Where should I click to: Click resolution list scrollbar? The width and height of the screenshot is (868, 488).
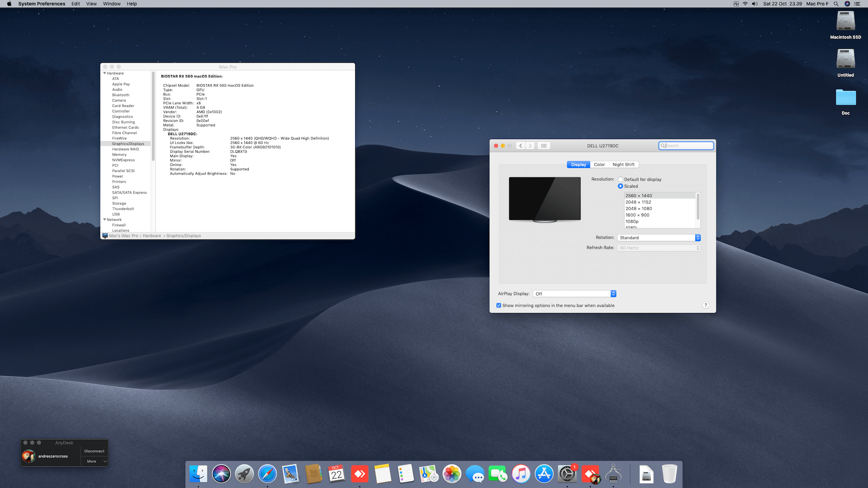(698, 206)
